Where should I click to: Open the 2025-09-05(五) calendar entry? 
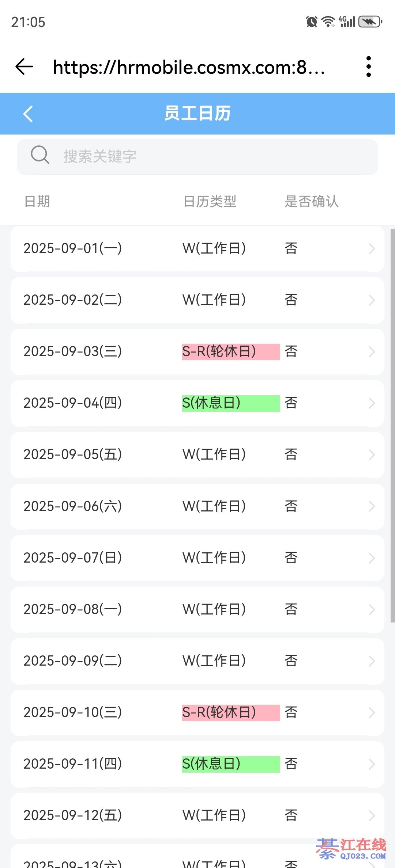[72, 455]
